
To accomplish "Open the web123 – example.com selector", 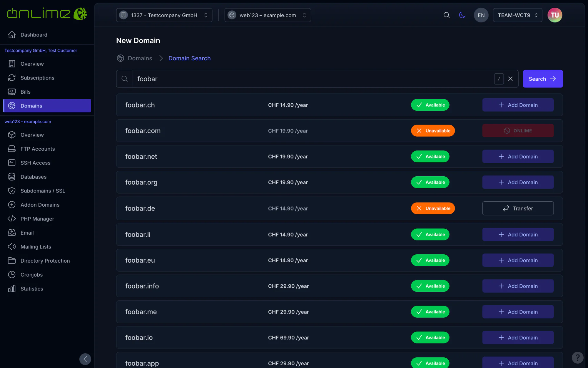I will tap(268, 15).
